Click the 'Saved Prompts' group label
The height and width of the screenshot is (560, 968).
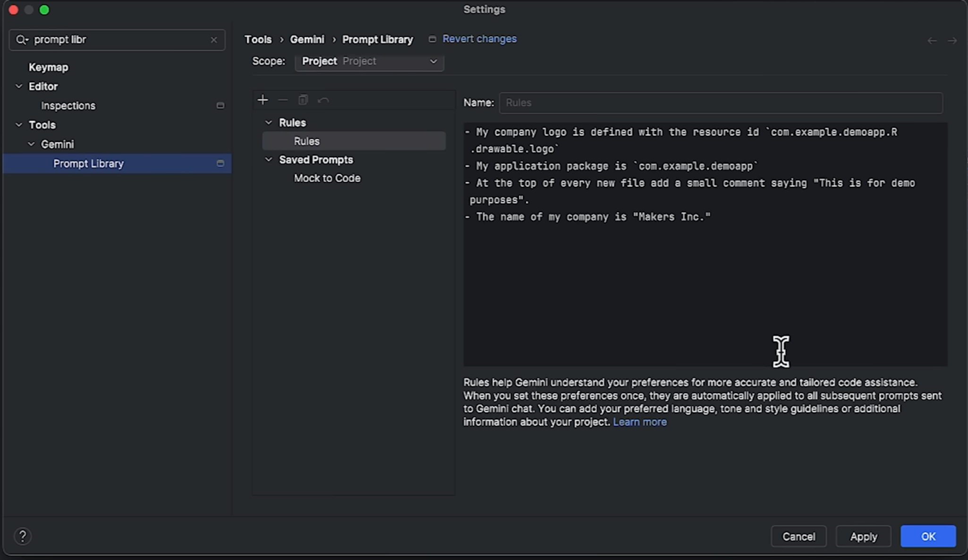316,160
